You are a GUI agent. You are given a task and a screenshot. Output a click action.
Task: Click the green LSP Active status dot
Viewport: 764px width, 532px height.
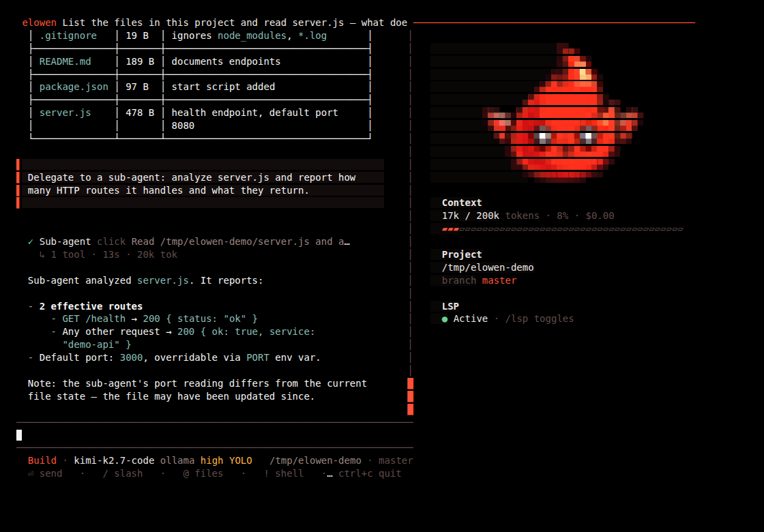point(444,319)
